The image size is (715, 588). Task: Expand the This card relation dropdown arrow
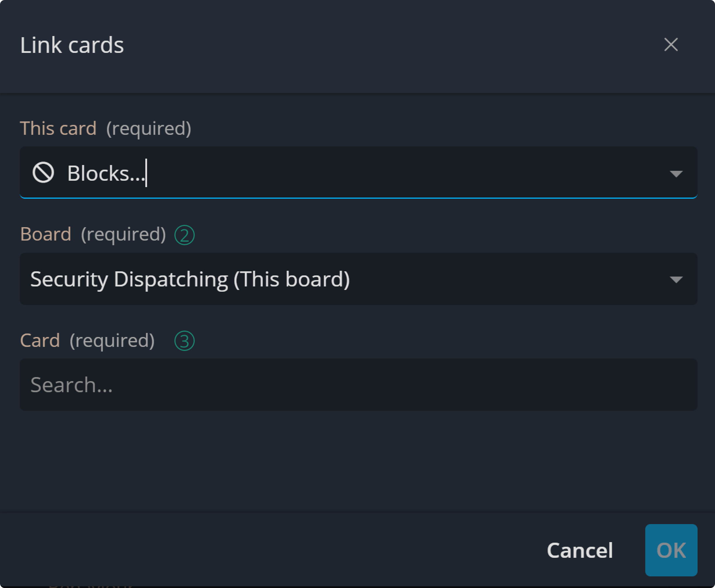click(676, 174)
